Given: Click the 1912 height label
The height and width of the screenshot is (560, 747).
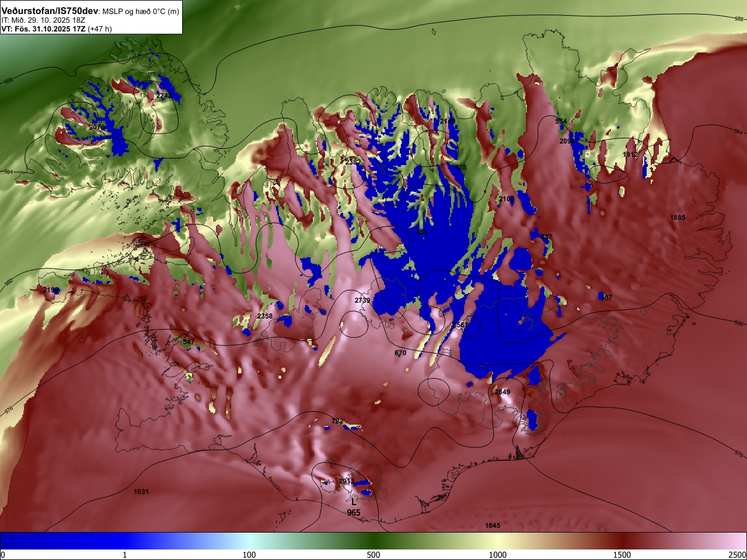Looking at the screenshot, I should point(630,155).
